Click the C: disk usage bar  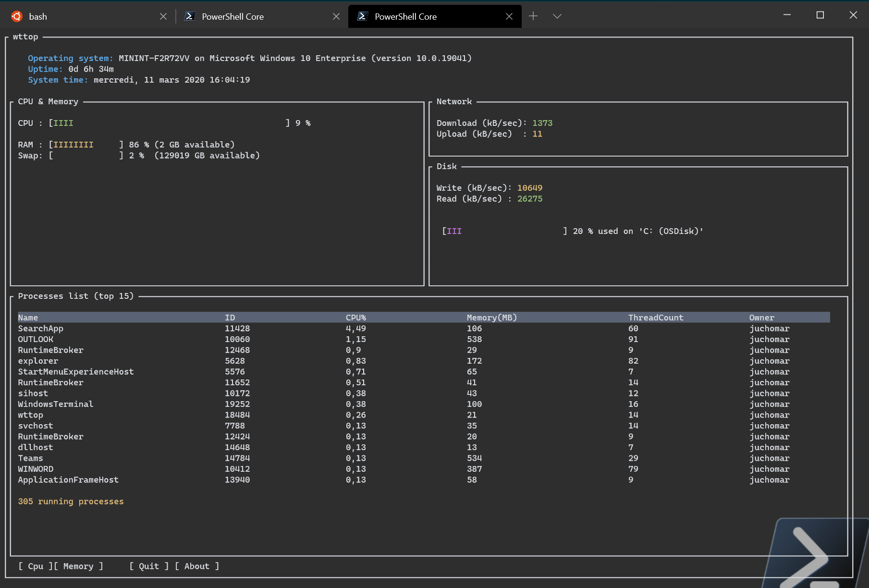[x=504, y=231]
